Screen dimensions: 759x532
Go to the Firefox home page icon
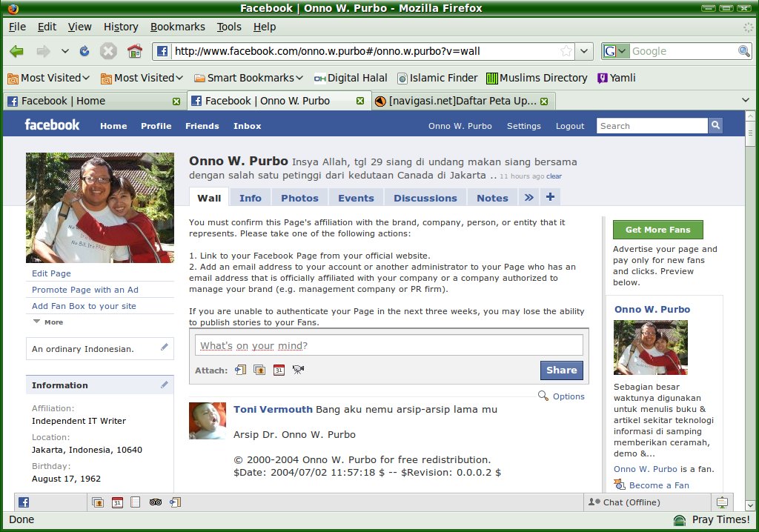coord(134,51)
